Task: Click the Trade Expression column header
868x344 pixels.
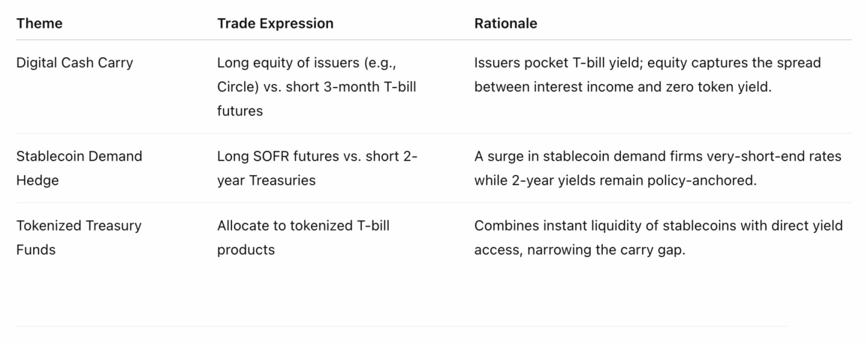Action: [275, 24]
